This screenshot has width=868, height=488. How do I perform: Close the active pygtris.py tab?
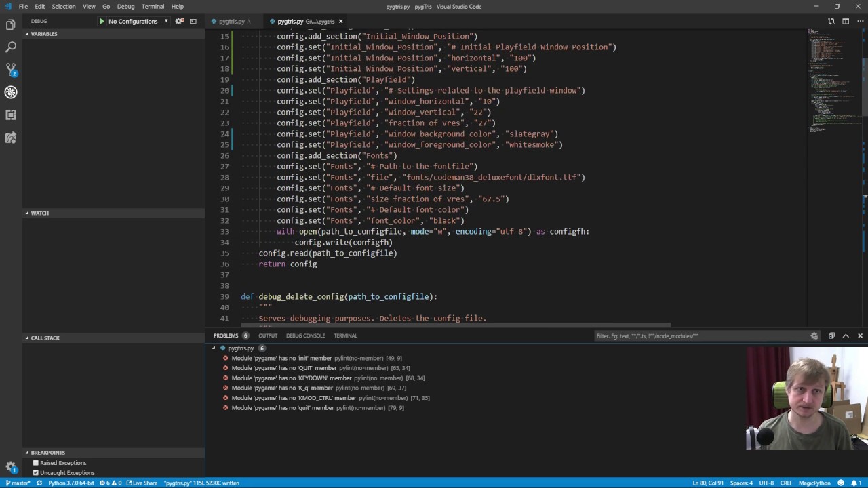click(340, 22)
